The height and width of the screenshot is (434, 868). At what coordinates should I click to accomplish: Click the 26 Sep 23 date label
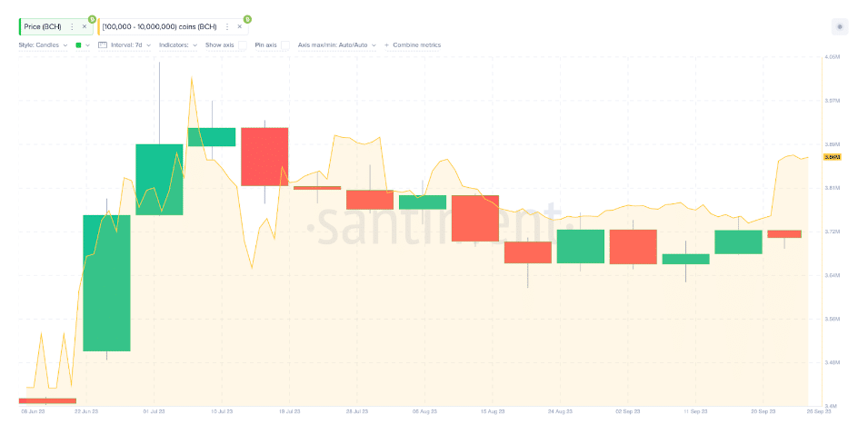pyautogui.click(x=819, y=411)
